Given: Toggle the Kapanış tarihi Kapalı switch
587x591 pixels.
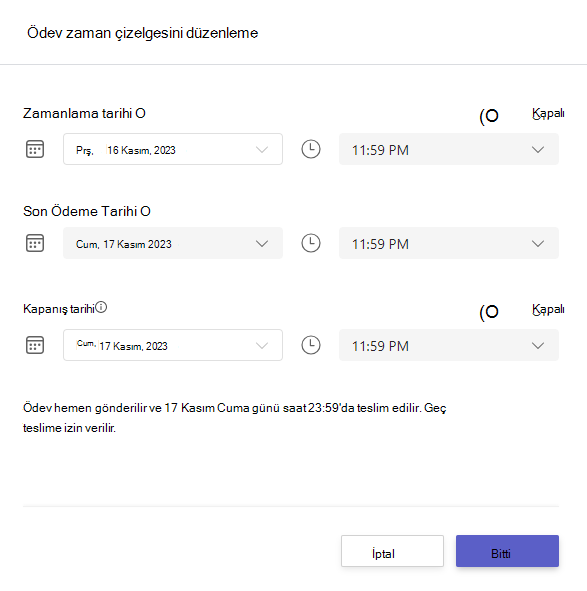Looking at the screenshot, I should pyautogui.click(x=489, y=312).
